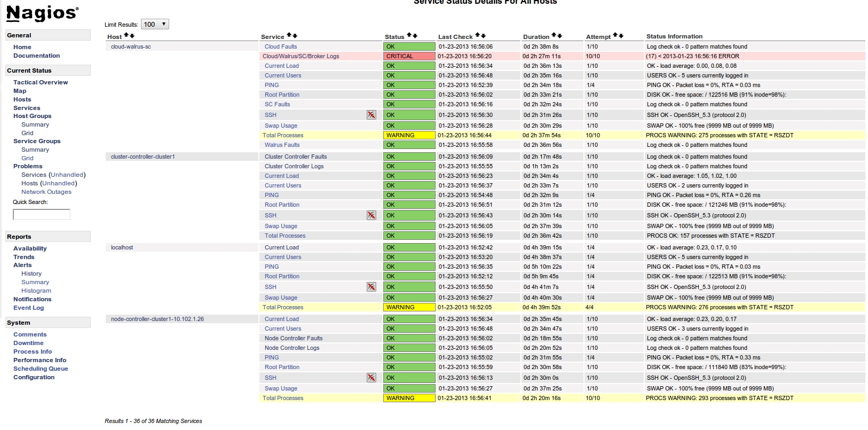
Task: Open Grid under Service Groups
Action: pos(27,158)
